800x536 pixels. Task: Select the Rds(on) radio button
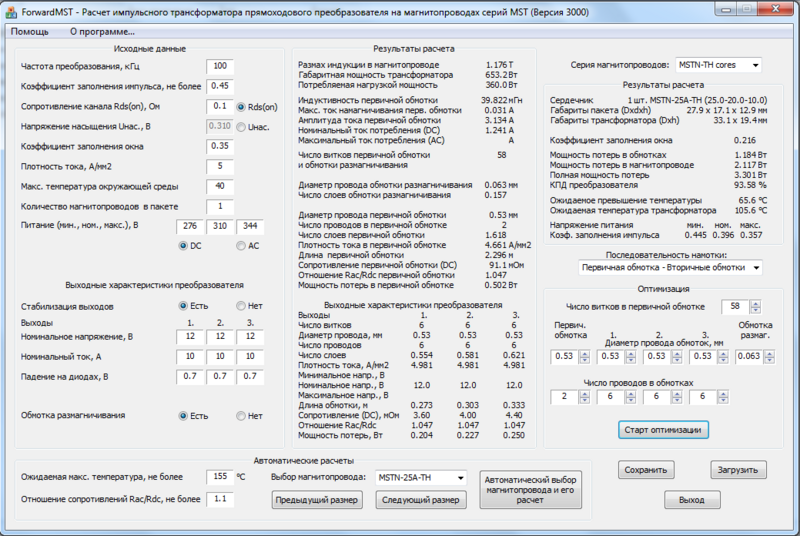click(x=241, y=107)
